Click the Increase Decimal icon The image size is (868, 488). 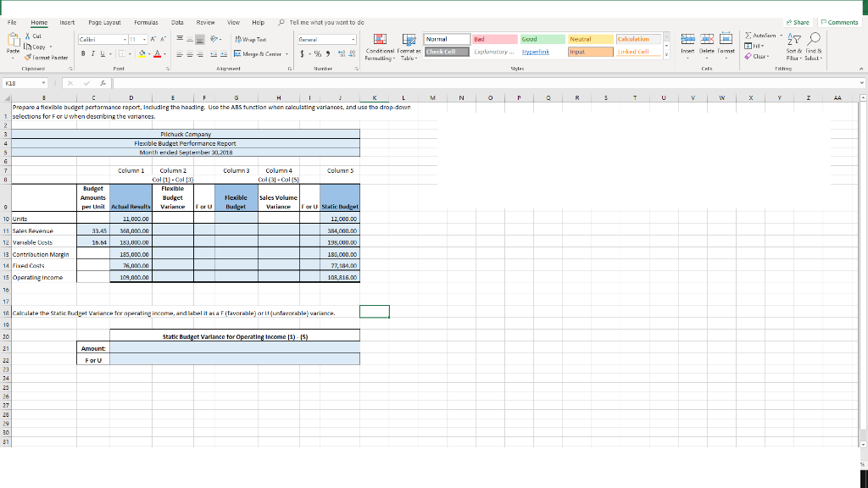342,53
